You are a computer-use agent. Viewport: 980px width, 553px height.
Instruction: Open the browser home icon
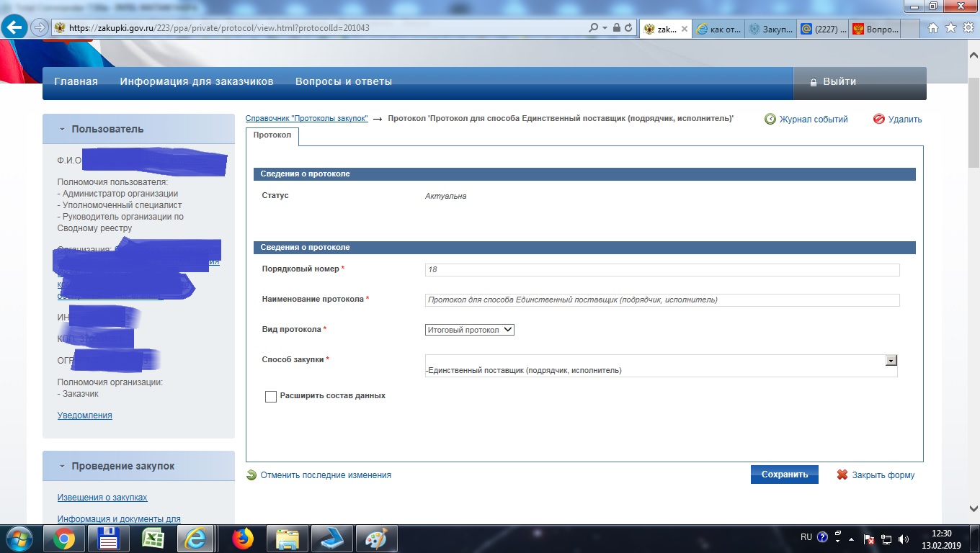(x=933, y=28)
